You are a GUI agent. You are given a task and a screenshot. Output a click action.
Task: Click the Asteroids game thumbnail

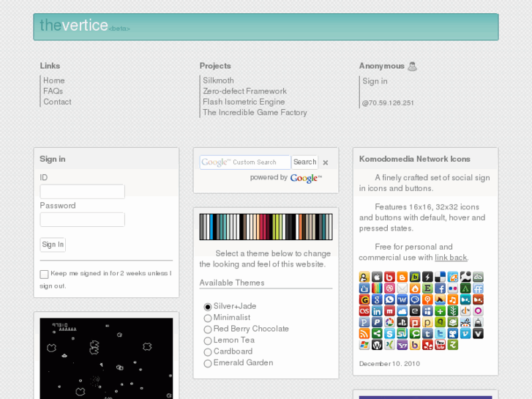coord(106,358)
